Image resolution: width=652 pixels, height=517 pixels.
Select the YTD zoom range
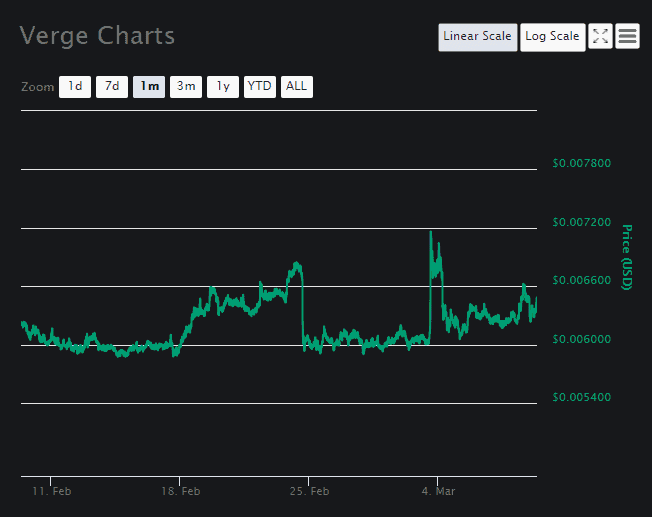(x=260, y=87)
